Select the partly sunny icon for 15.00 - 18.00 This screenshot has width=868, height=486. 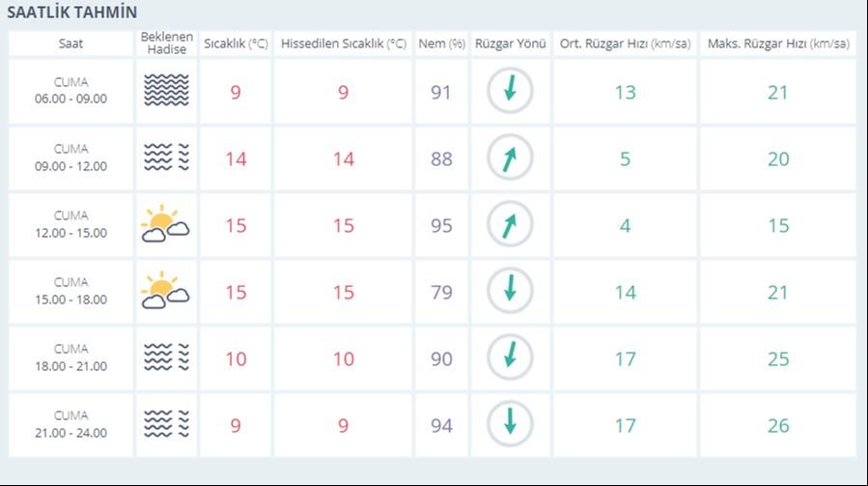click(165, 292)
